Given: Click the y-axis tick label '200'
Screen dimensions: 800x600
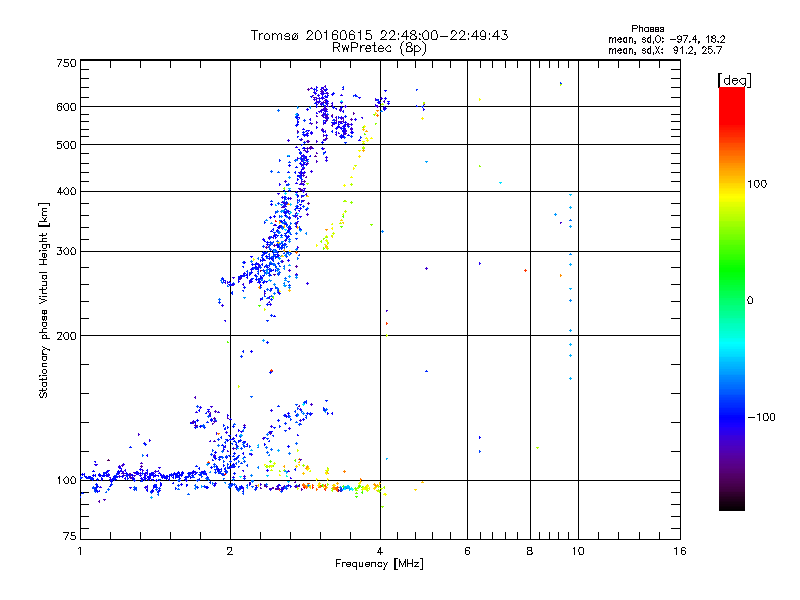Looking at the screenshot, I should 67,336.
